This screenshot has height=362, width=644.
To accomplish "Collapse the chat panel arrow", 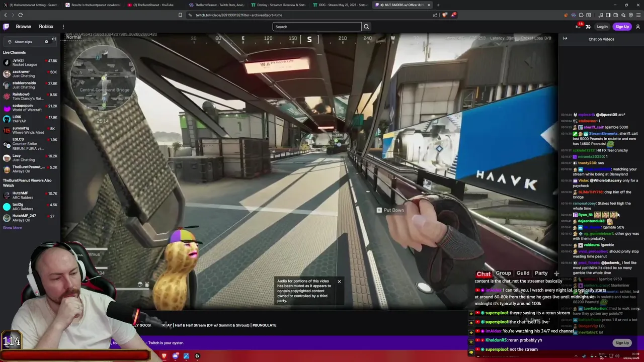I will pyautogui.click(x=565, y=39).
